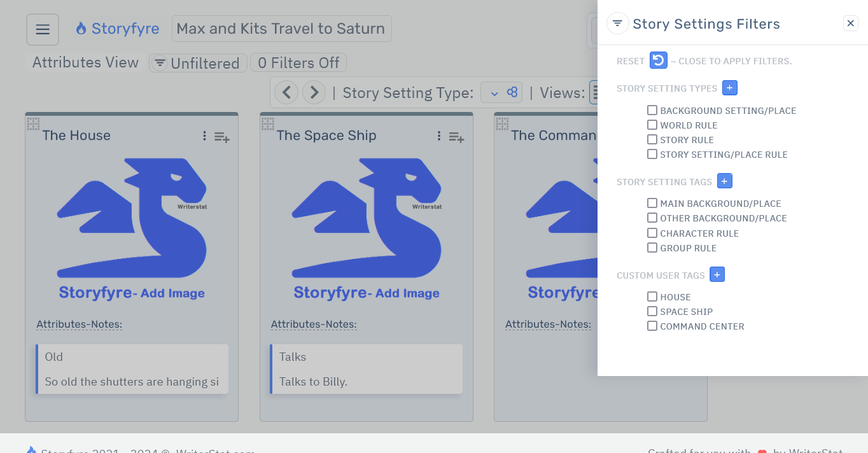
Task: Close the Story Settings Filters panel
Action: click(x=850, y=23)
